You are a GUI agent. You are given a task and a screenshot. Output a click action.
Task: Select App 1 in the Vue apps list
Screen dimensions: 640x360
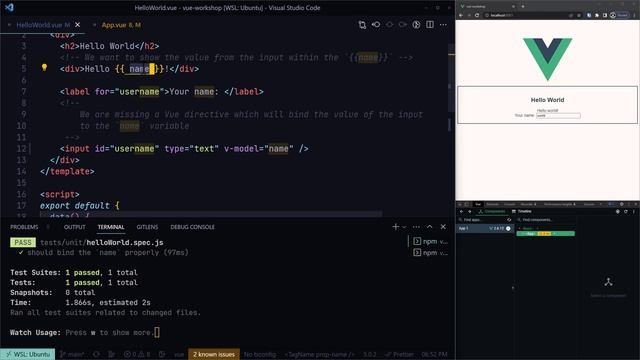click(484, 229)
